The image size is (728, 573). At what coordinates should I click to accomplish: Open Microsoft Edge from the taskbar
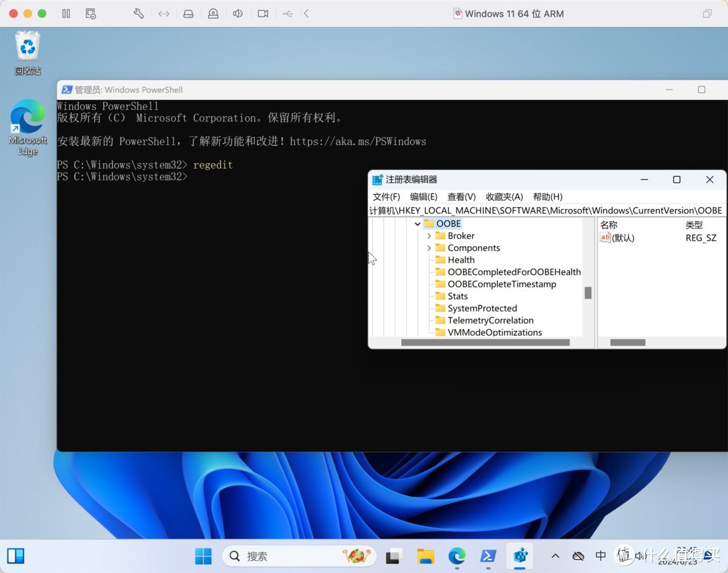pos(457,556)
